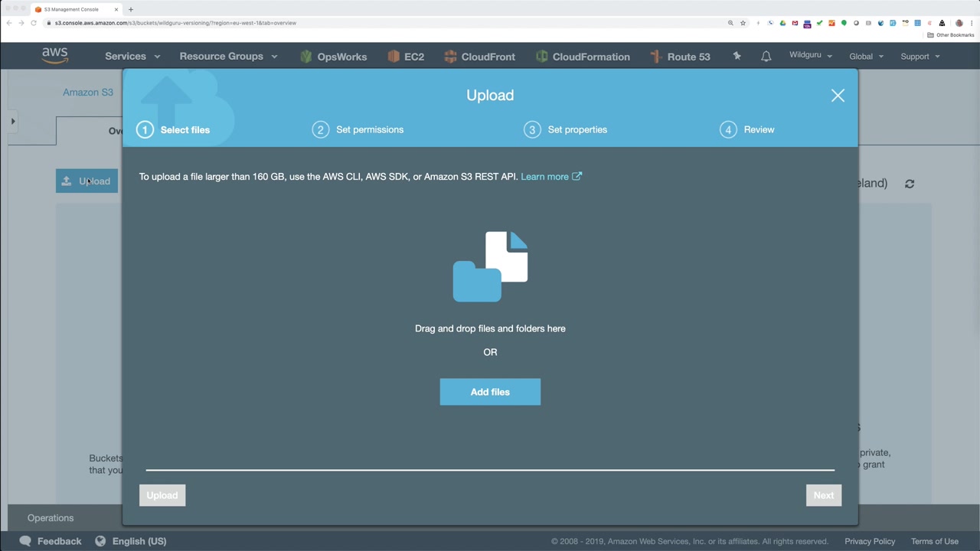The width and height of the screenshot is (980, 551).
Task: Open the Wildguru account dropdown
Action: (x=811, y=56)
